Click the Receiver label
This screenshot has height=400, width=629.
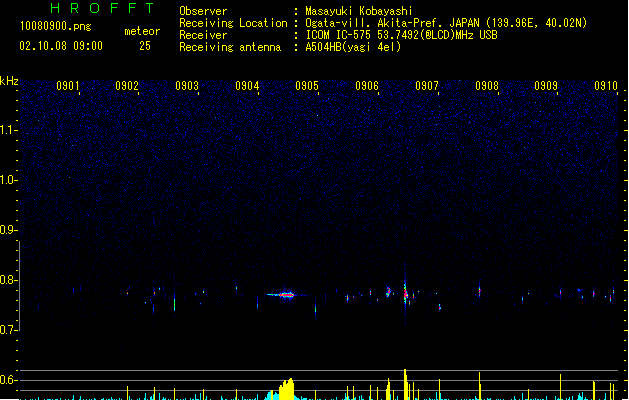(x=203, y=35)
